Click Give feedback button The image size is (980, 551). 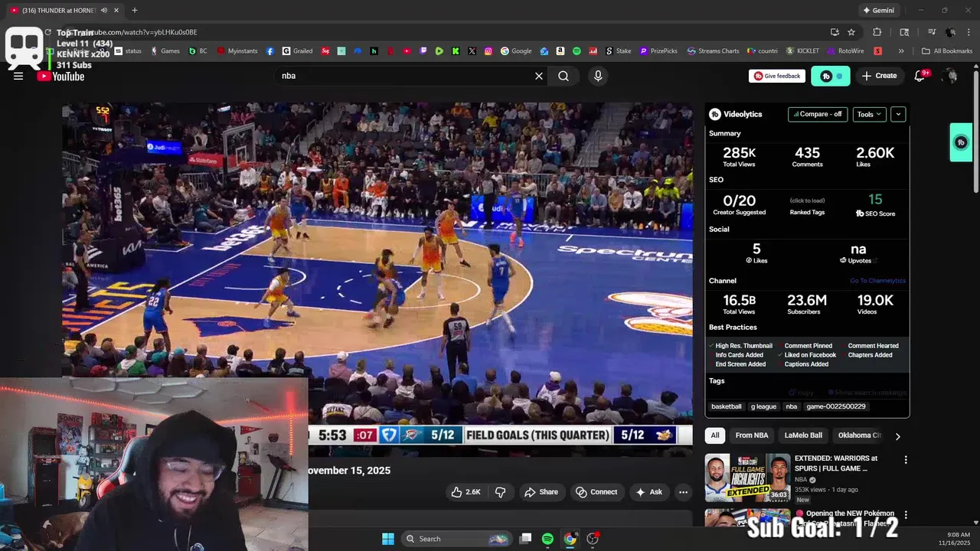coord(777,76)
